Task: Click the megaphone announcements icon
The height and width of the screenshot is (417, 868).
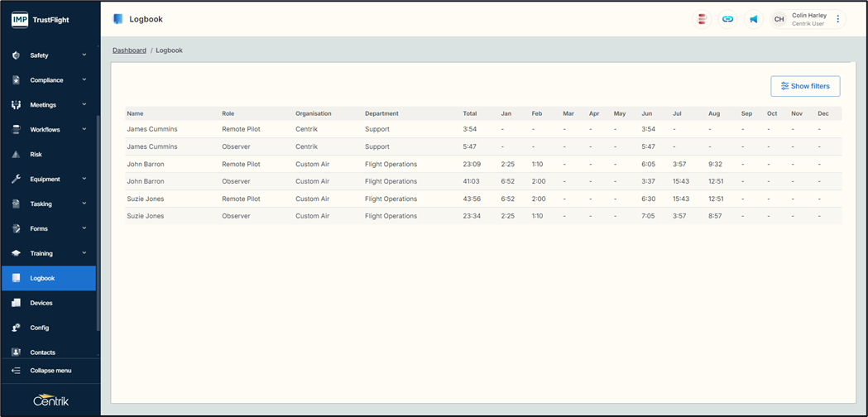Action: click(754, 19)
